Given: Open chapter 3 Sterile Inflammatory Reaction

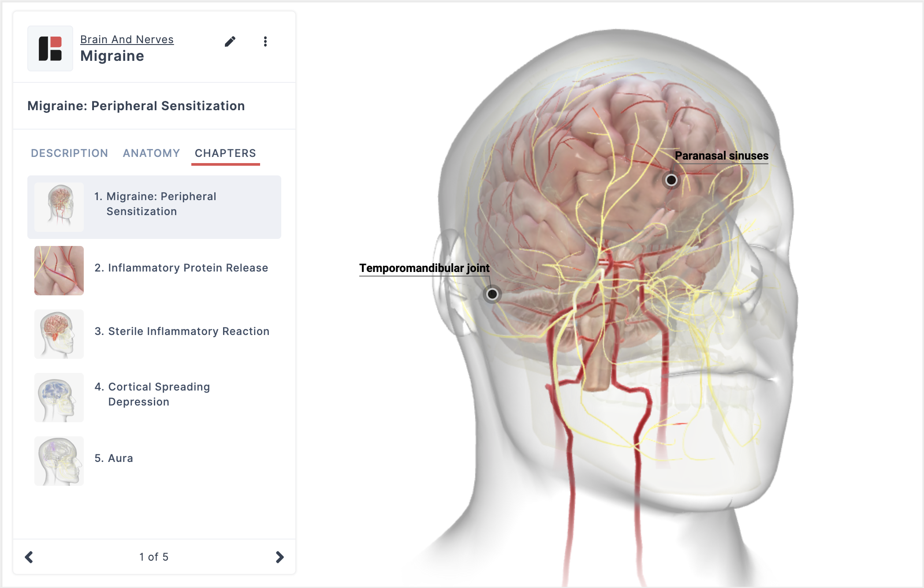Looking at the screenshot, I should coord(154,334).
